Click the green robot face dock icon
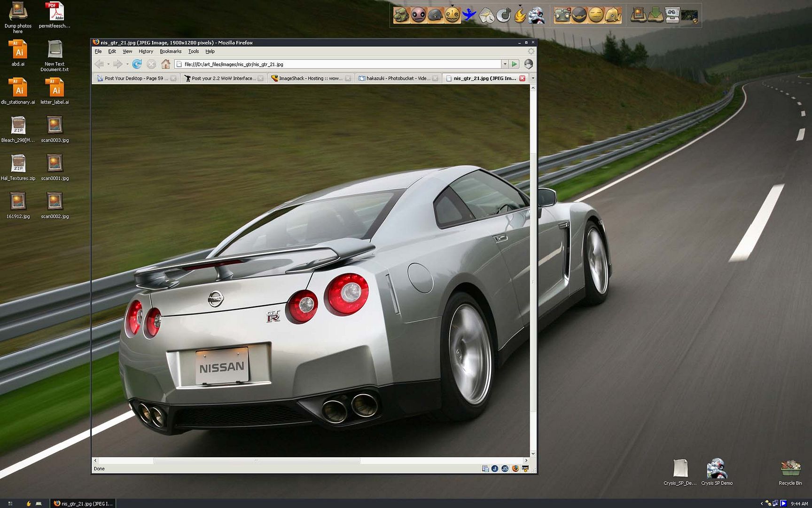 (x=562, y=15)
